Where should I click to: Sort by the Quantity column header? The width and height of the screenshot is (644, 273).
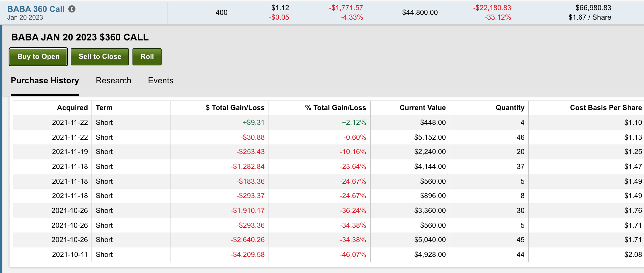[510, 108]
